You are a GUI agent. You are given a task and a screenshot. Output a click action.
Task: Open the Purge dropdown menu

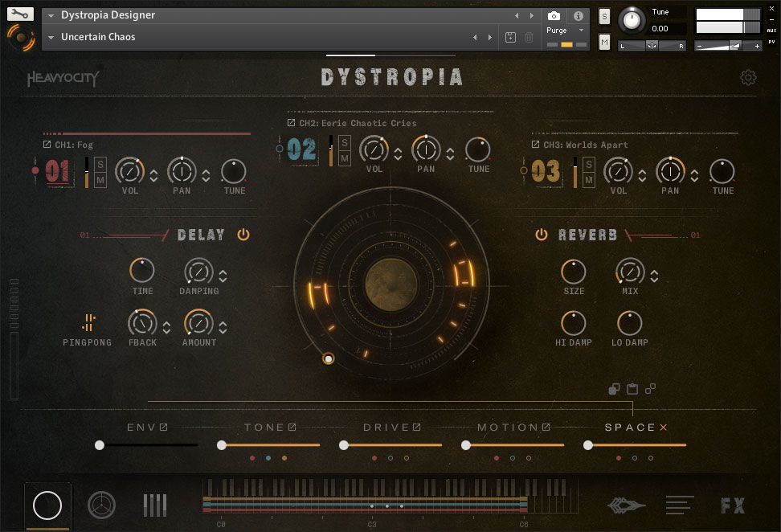pos(581,31)
